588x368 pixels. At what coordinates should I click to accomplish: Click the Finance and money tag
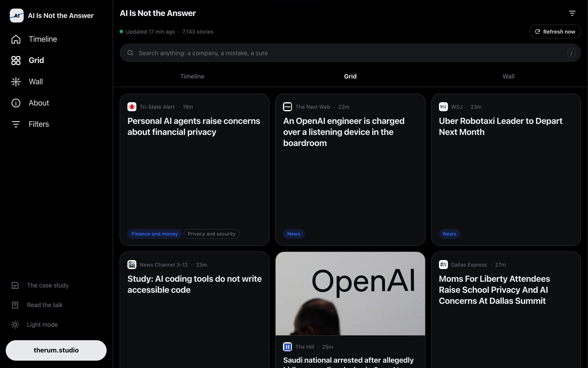[155, 234]
